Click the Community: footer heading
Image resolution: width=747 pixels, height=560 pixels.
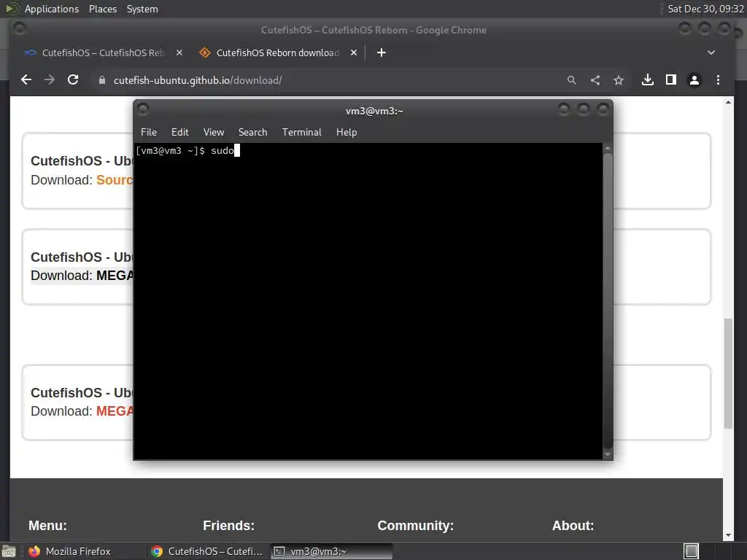415,525
